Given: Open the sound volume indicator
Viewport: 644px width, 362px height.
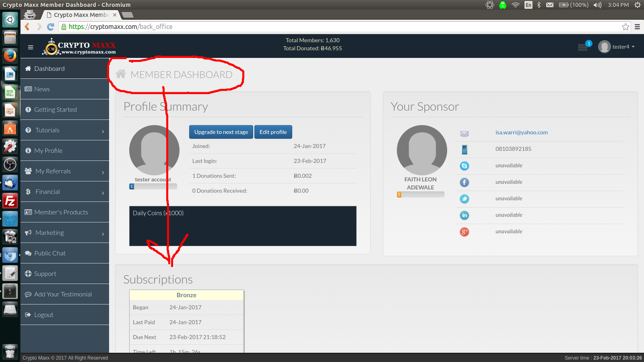Looking at the screenshot, I should [597, 5].
